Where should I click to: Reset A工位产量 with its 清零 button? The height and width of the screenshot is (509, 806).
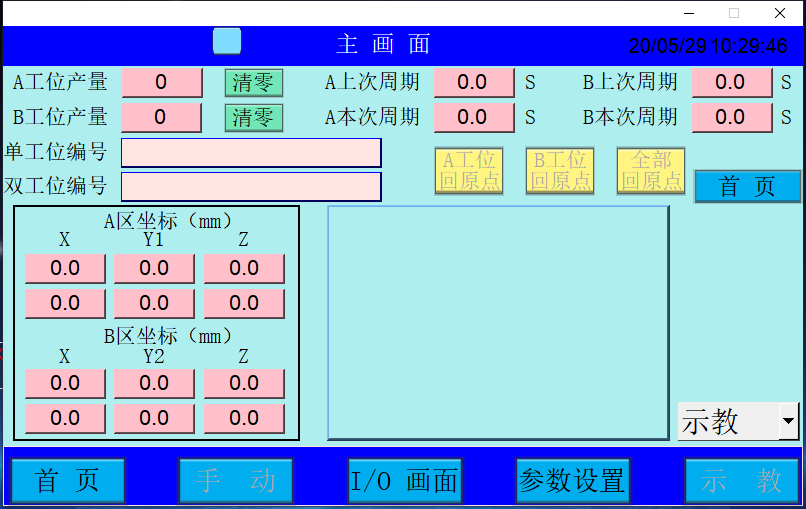tap(253, 82)
